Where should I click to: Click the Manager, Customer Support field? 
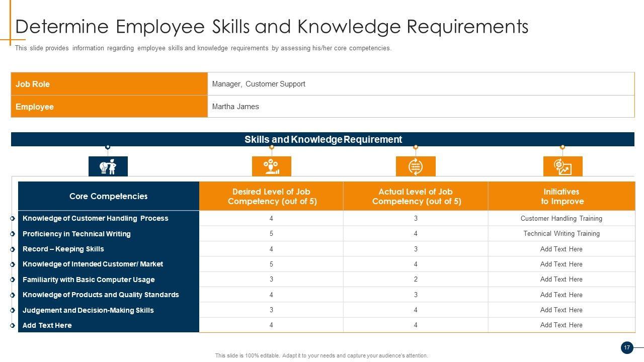pyautogui.click(x=421, y=84)
